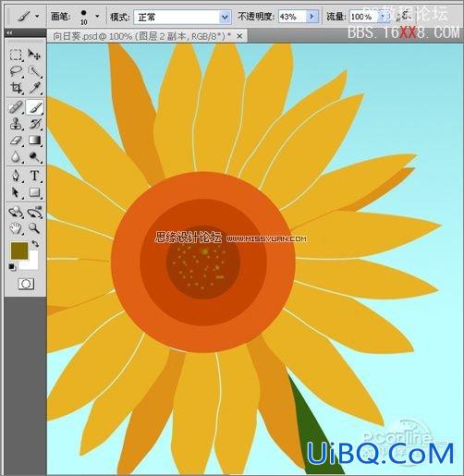Viewport: 464px width, 476px height.
Task: Reset default foreground and background colors
Action: click(x=12, y=267)
